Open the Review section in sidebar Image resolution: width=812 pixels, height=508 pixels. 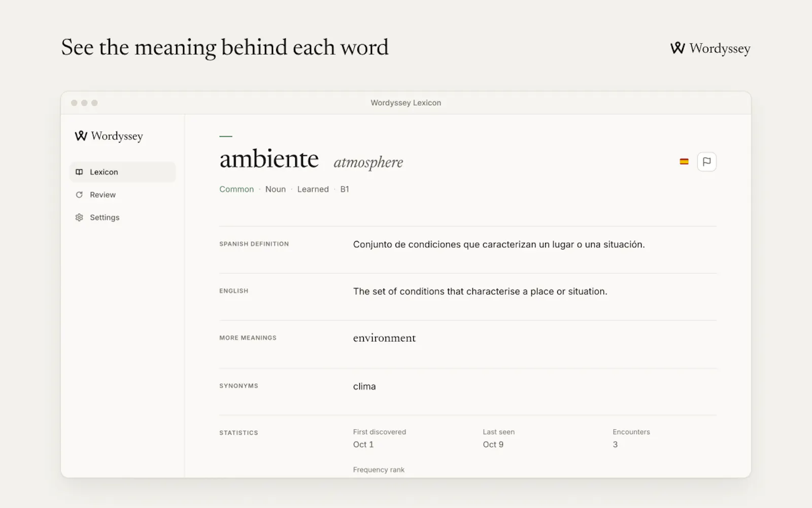click(122, 195)
